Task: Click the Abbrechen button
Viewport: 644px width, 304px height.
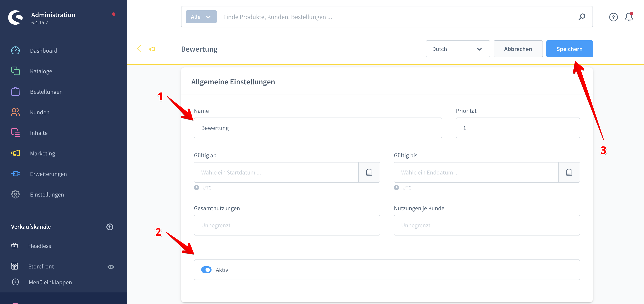Action: [x=518, y=49]
